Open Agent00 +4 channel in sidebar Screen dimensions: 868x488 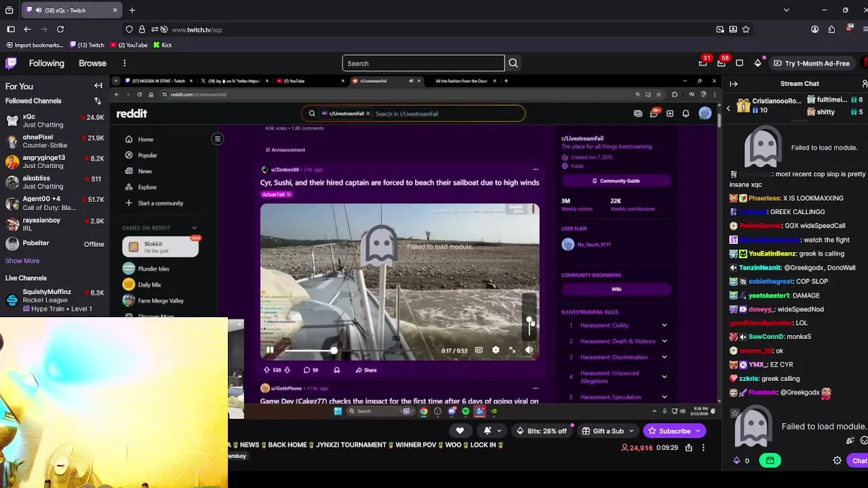pos(54,203)
